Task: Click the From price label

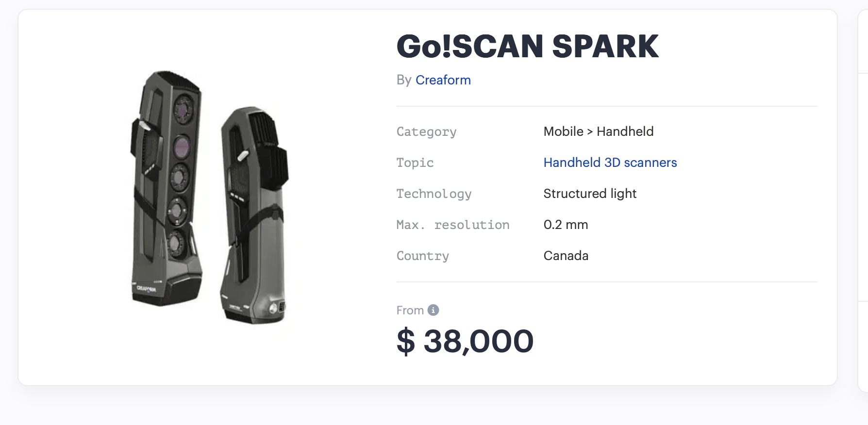Action: (410, 311)
